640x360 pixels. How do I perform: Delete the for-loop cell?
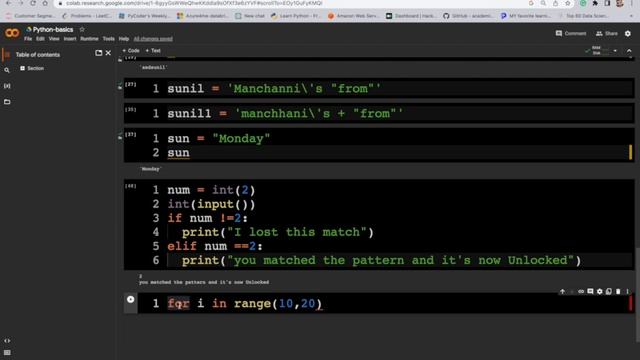(618, 291)
